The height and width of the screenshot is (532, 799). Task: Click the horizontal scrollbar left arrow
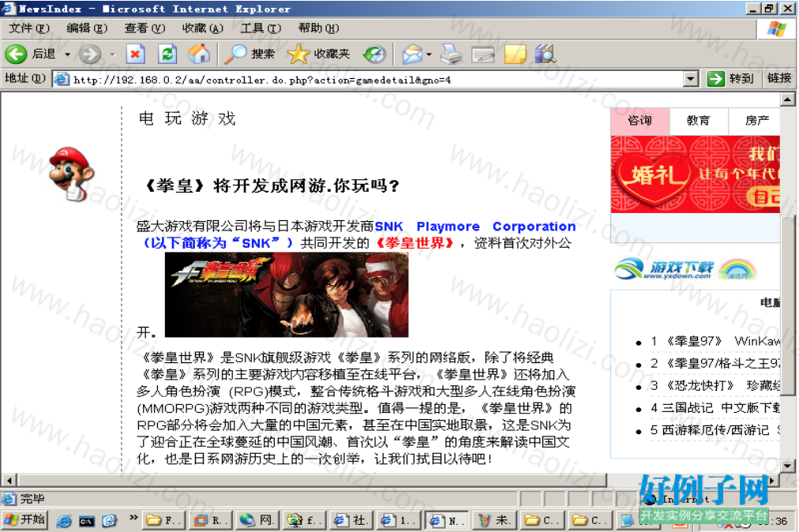(x=9, y=480)
